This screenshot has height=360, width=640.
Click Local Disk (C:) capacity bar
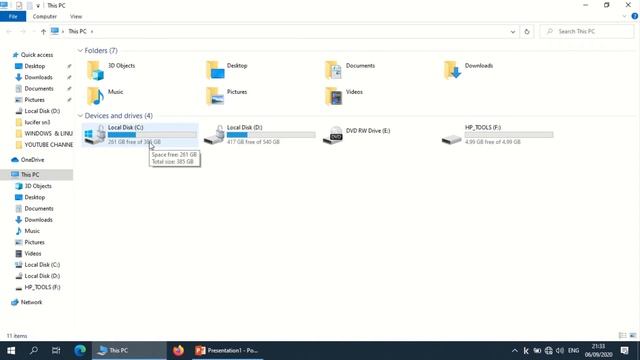pyautogui.click(x=152, y=135)
